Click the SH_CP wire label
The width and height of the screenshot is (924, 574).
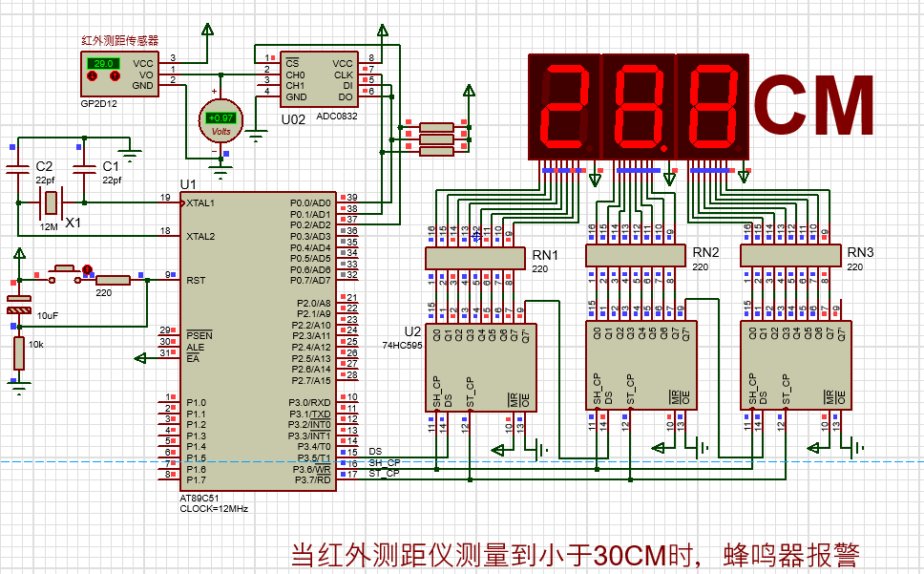385,462
